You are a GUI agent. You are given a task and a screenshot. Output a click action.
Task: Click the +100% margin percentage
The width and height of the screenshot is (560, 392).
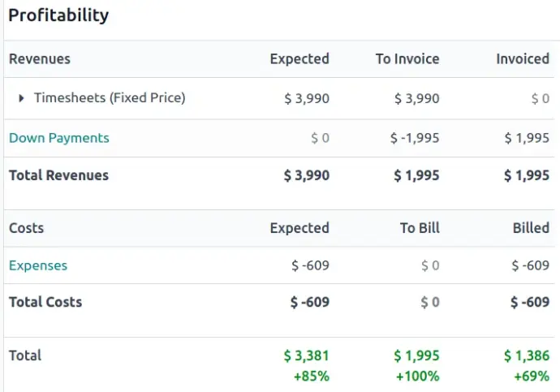coord(417,376)
